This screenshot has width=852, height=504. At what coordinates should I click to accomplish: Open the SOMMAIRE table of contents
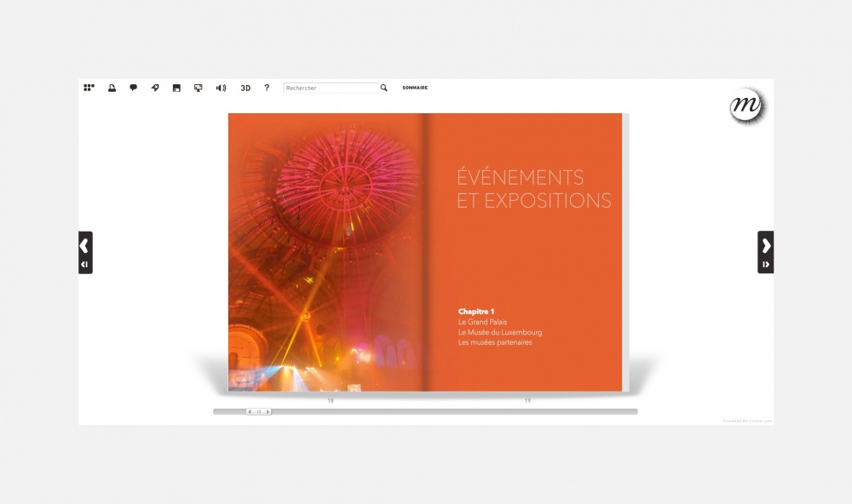point(415,88)
